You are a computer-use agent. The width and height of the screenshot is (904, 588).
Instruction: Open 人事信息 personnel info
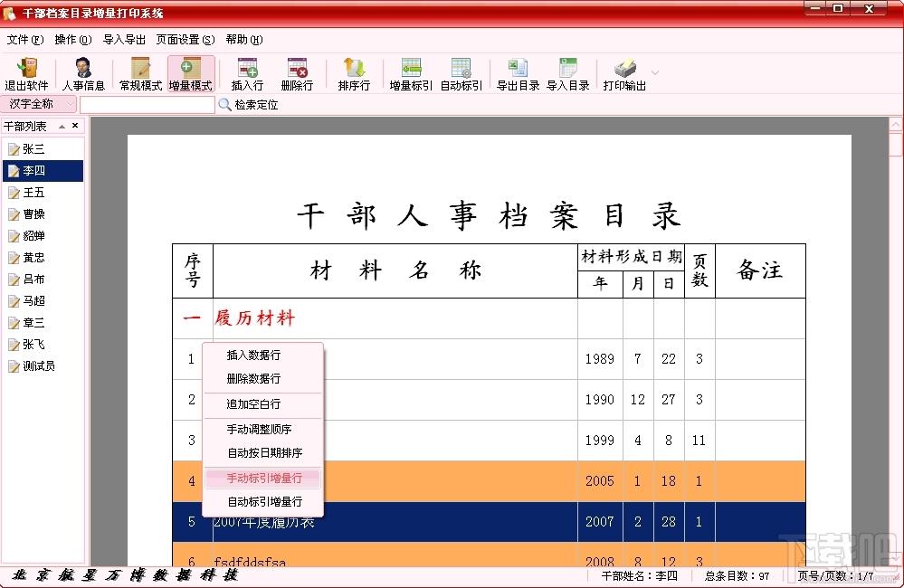[83, 74]
